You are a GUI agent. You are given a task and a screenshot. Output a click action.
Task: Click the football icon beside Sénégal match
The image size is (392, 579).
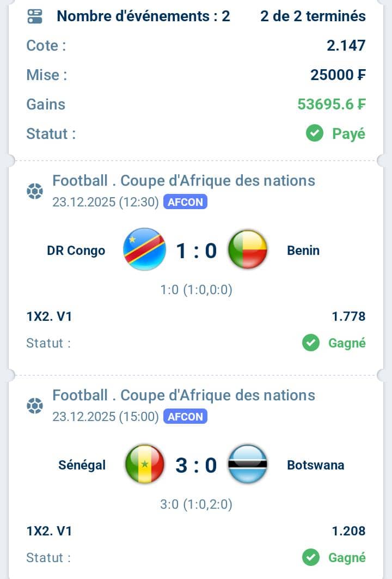tap(35, 406)
